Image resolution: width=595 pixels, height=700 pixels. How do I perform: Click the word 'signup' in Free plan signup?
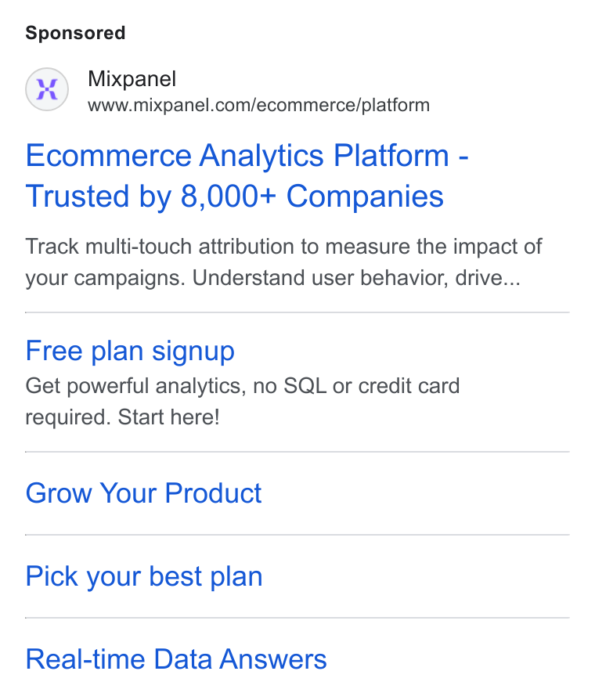click(193, 352)
